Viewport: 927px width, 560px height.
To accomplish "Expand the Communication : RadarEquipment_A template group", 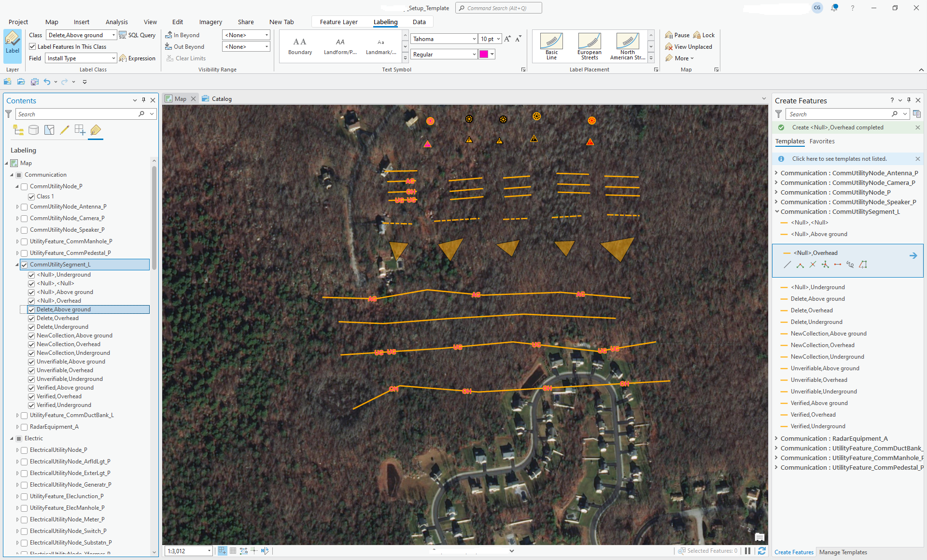I will (776, 438).
